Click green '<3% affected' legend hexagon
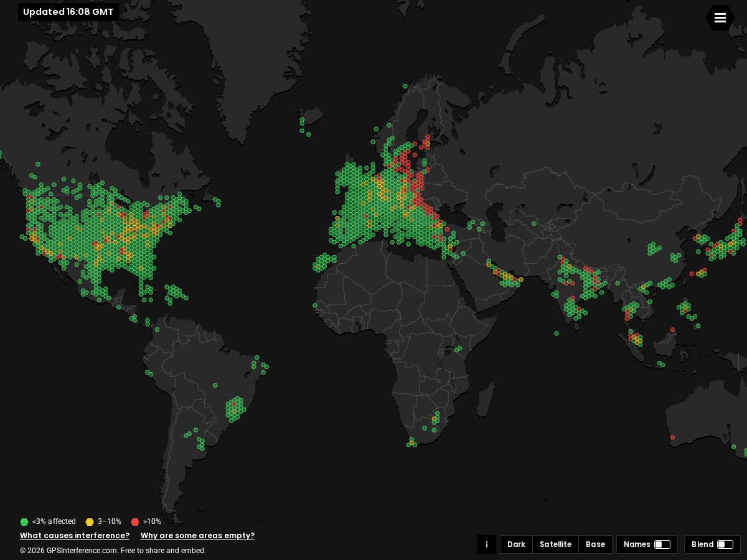Viewport: 747px width, 560px height. 24,522
